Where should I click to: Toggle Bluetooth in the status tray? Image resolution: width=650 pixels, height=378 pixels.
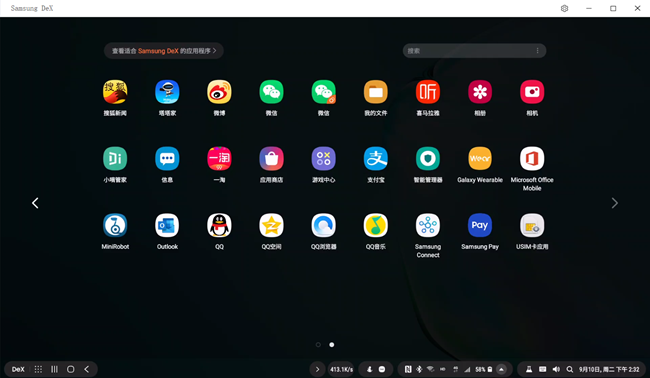pos(419,369)
